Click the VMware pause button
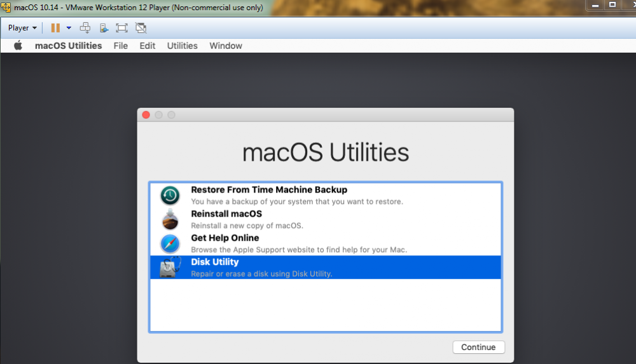 [x=55, y=27]
